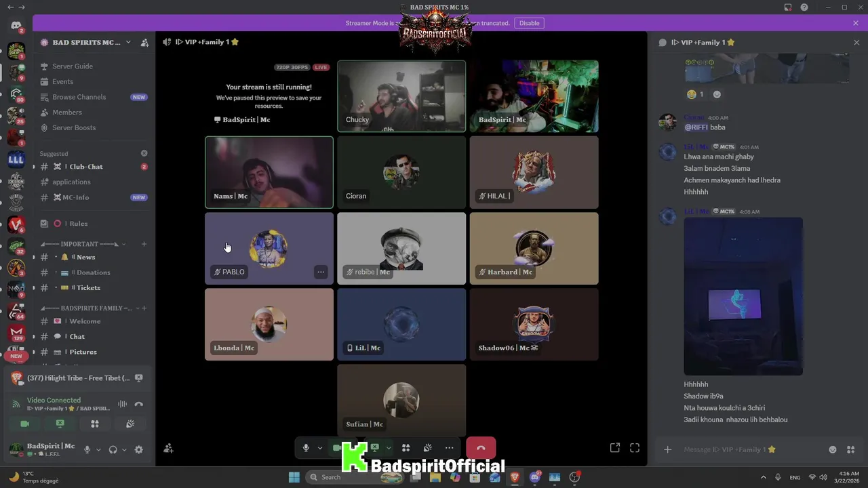This screenshot has height=488, width=868.
Task: Open more options on PABLO tile
Action: coord(321,272)
